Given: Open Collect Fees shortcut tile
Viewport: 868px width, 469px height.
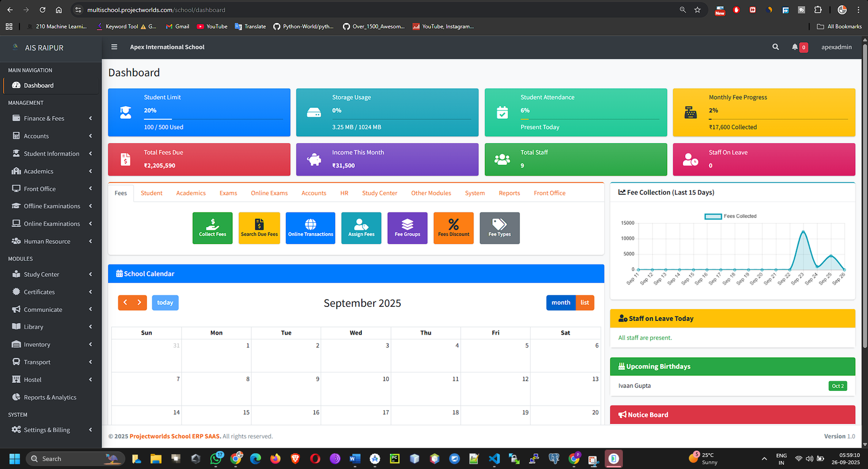Looking at the screenshot, I should [212, 228].
